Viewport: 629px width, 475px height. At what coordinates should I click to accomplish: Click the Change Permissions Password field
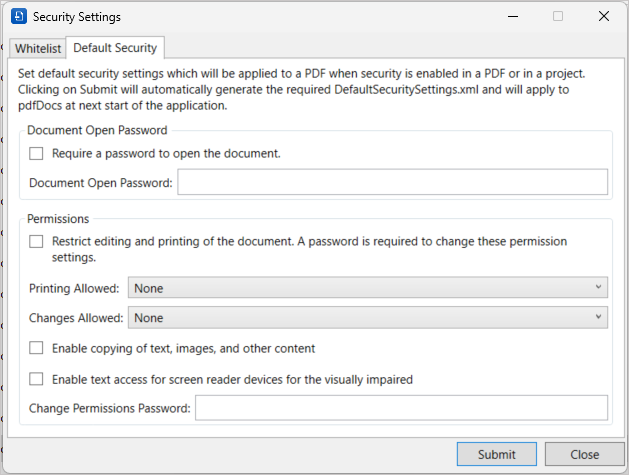click(402, 408)
